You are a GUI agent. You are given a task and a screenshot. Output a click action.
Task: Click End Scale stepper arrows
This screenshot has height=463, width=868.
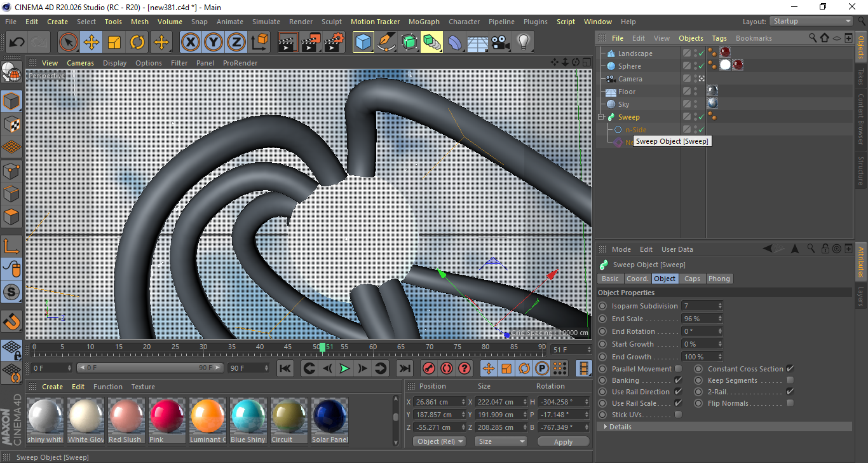[x=720, y=319]
